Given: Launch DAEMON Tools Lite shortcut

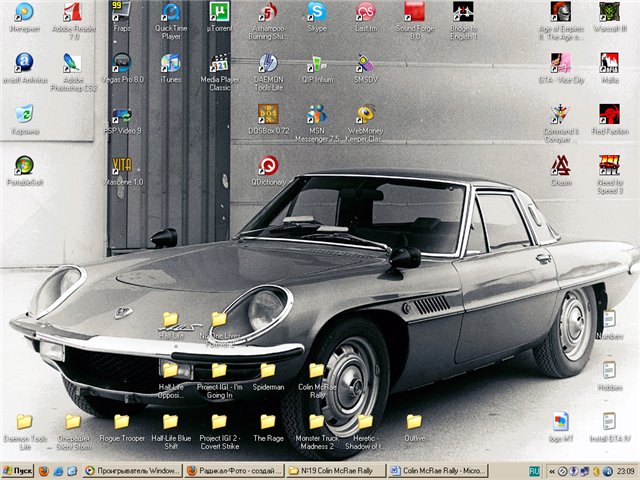Looking at the screenshot, I should click(267, 63).
